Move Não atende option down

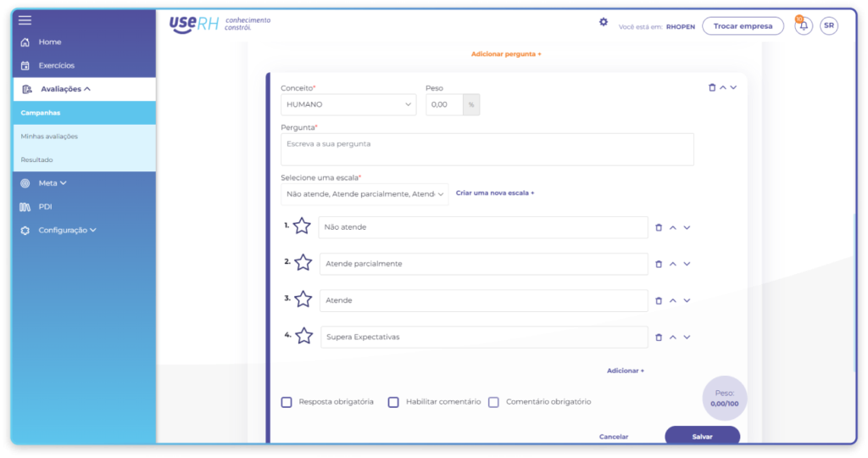point(687,227)
